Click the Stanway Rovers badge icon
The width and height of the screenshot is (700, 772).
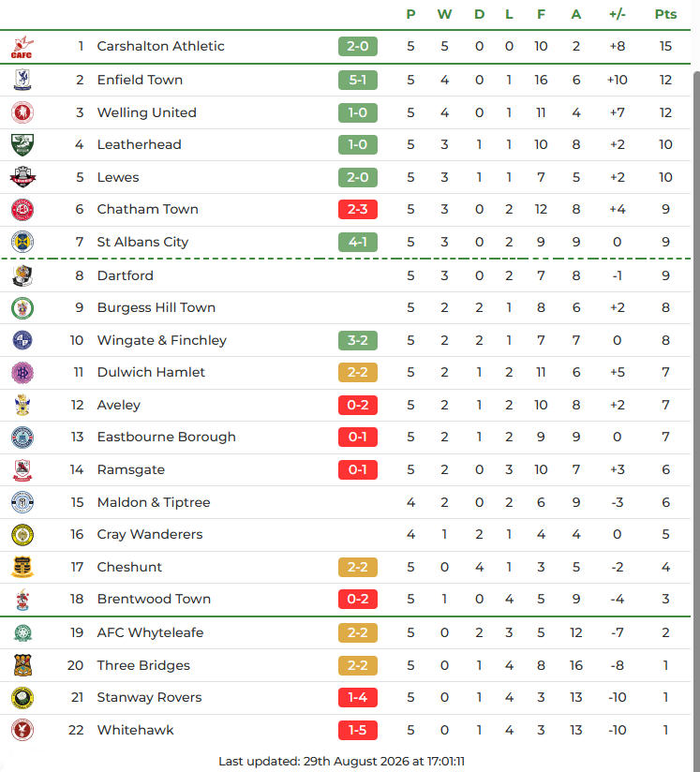pyautogui.click(x=22, y=698)
